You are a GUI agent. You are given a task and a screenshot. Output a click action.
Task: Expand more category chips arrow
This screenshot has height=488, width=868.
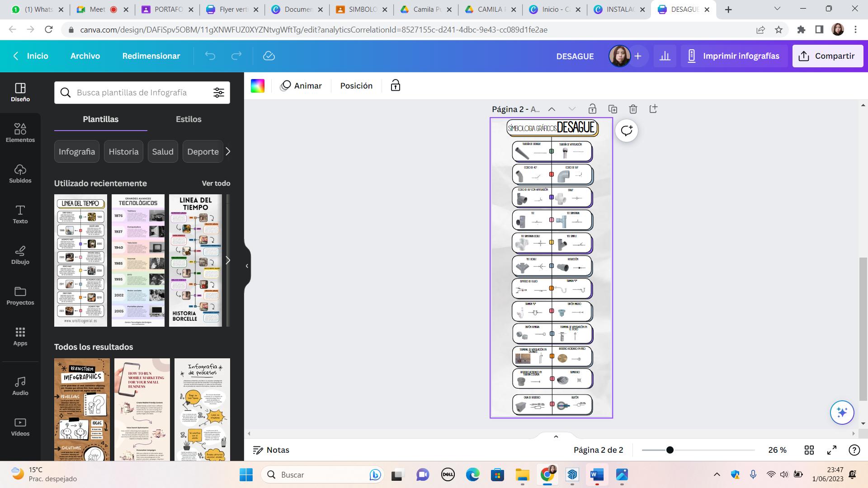pos(228,151)
